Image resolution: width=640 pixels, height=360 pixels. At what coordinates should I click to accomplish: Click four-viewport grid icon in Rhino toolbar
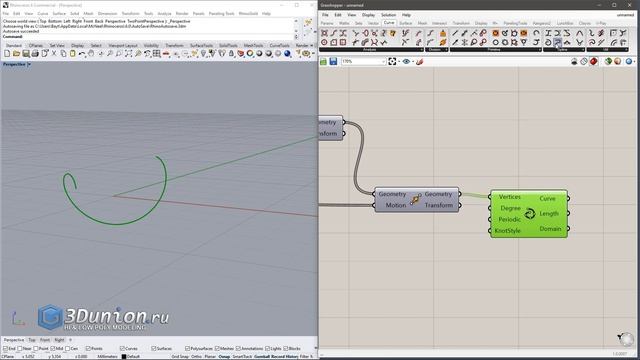click(x=157, y=53)
